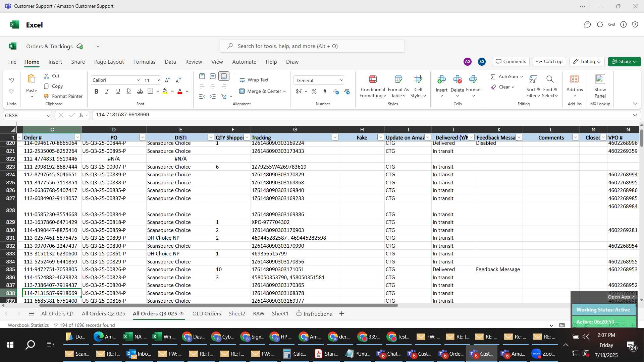Open Add-ins

575,86
